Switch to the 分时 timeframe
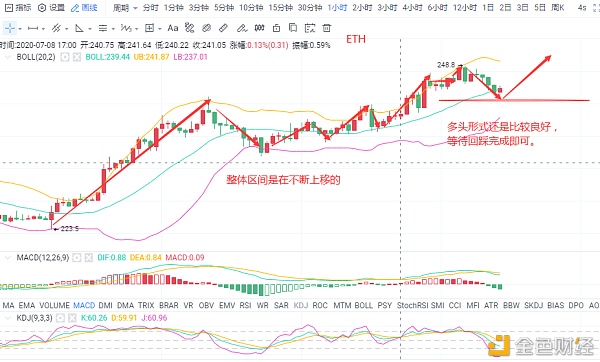The width and height of the screenshot is (600, 362). [150, 8]
